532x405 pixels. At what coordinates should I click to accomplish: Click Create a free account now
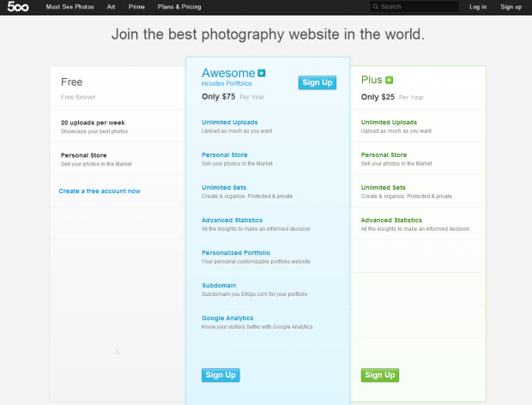coord(100,191)
